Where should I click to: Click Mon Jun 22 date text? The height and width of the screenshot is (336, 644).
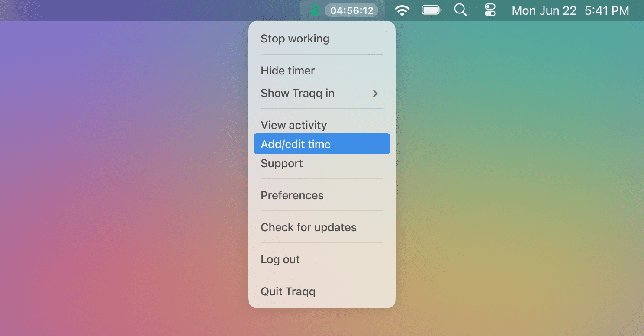(544, 10)
